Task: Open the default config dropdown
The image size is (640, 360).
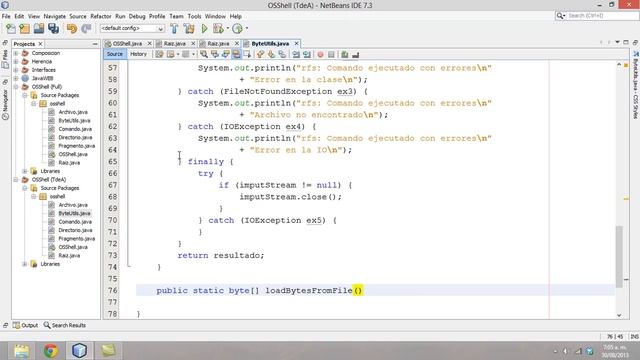Action: point(132,29)
